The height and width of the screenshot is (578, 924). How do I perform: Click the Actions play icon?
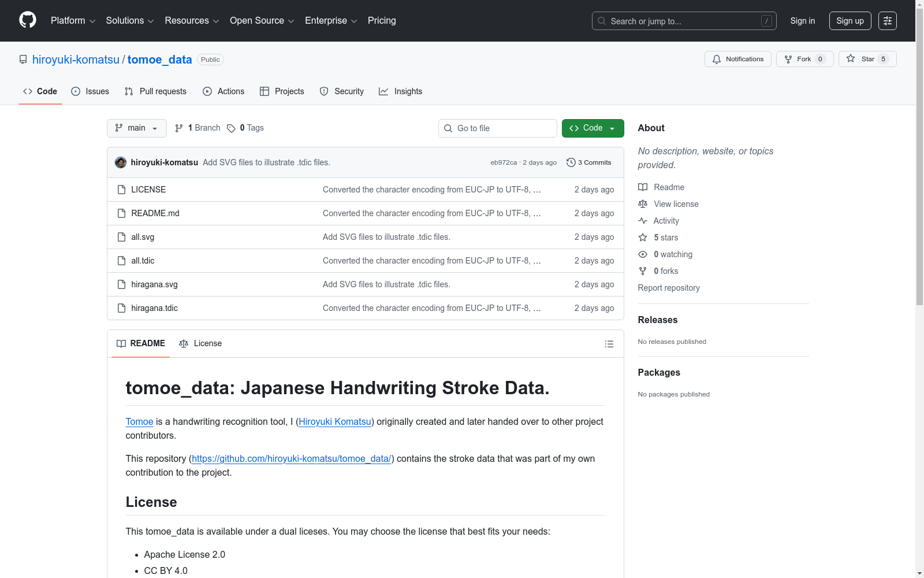pos(207,91)
